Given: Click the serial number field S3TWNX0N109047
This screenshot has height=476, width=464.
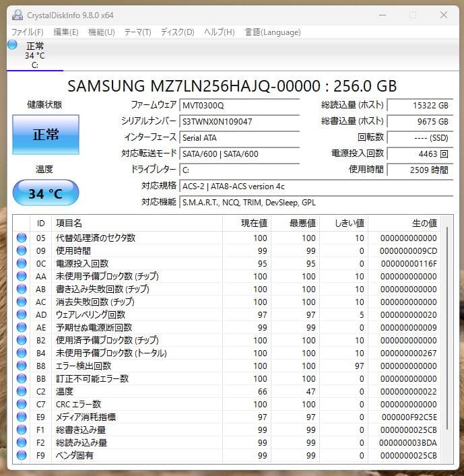Looking at the screenshot, I should pos(239,122).
